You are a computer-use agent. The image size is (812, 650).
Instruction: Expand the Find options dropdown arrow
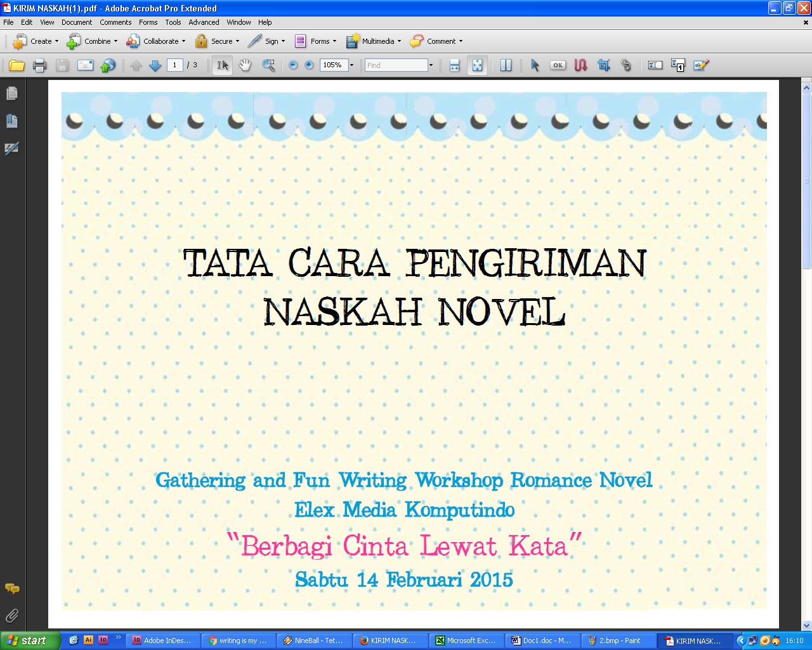[x=431, y=65]
